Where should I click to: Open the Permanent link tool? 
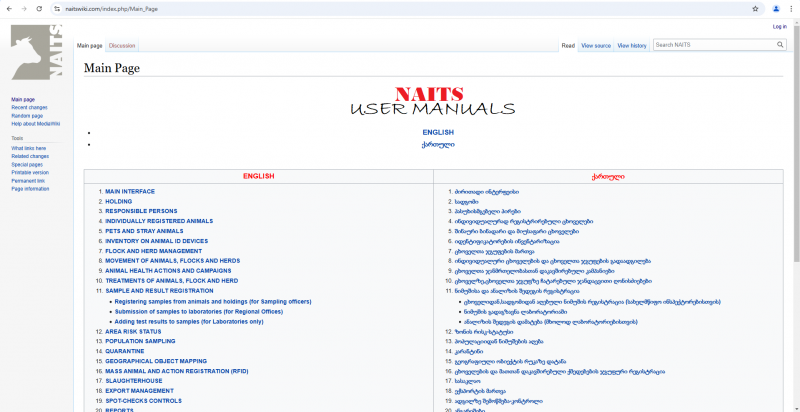[x=28, y=181]
